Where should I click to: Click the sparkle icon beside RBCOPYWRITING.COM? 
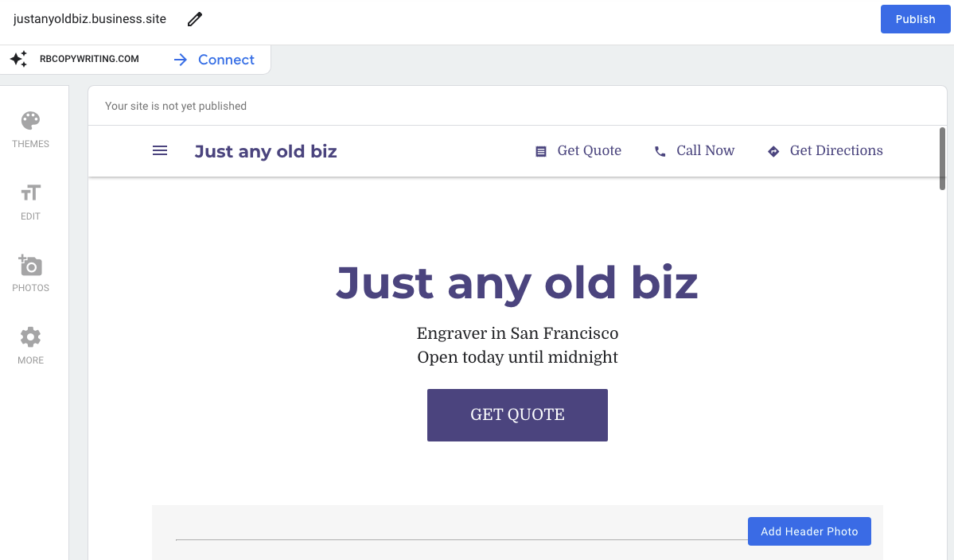tap(19, 59)
